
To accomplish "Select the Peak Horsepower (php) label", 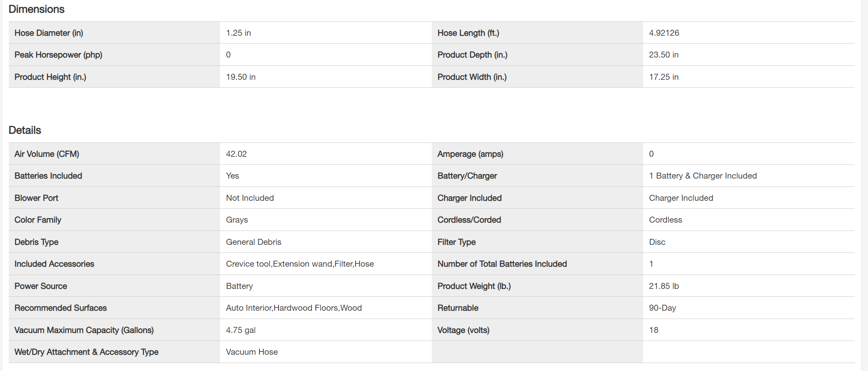I will [58, 55].
